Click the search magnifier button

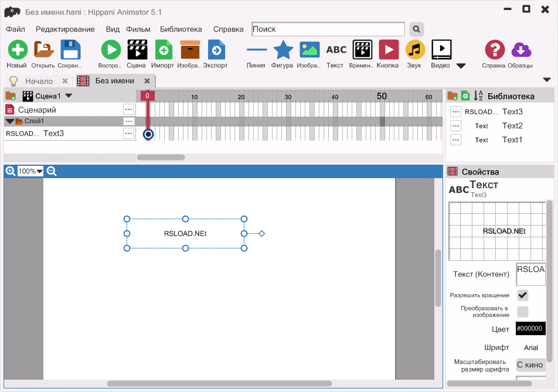[x=416, y=29]
